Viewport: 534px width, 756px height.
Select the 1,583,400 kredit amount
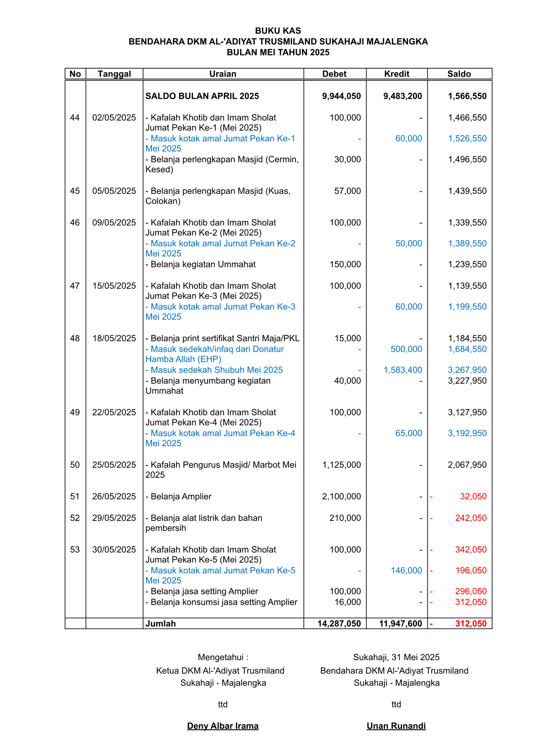[x=403, y=370]
